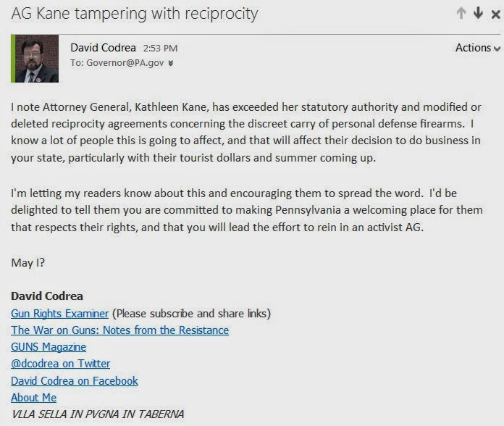Follow the About Me link
Viewport: 504px width, 426px height.
33,397
